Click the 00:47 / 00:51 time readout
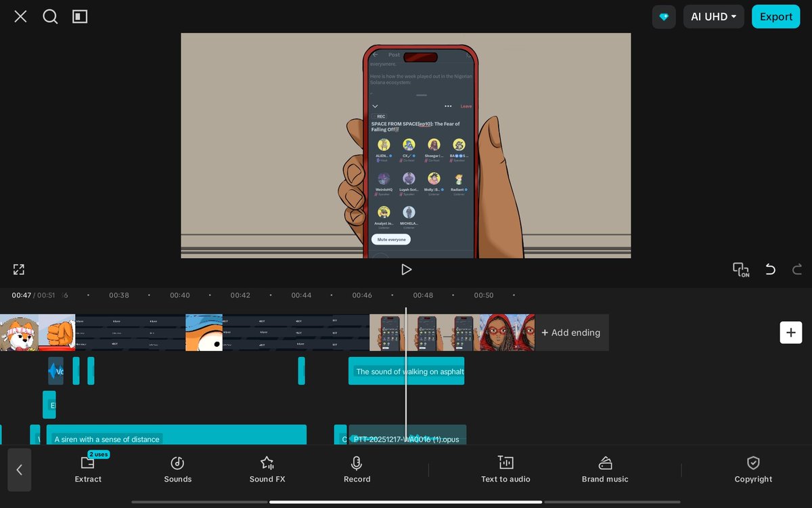This screenshot has height=508, width=812. point(33,295)
